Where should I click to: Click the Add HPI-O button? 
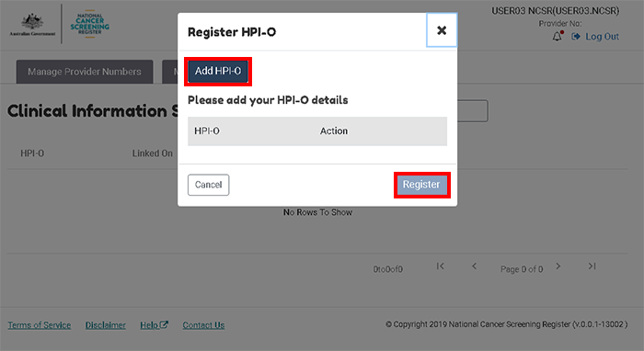coord(218,72)
